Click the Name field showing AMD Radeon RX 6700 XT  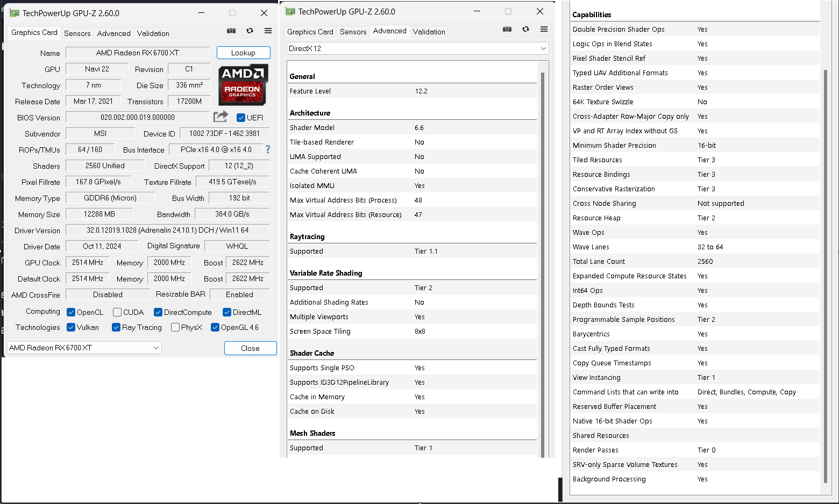point(138,53)
